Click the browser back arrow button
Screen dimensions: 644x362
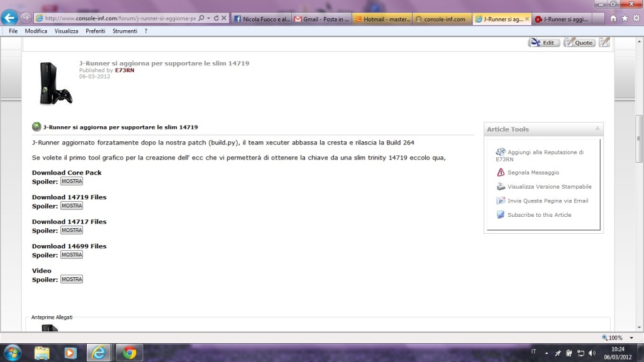click(10, 18)
